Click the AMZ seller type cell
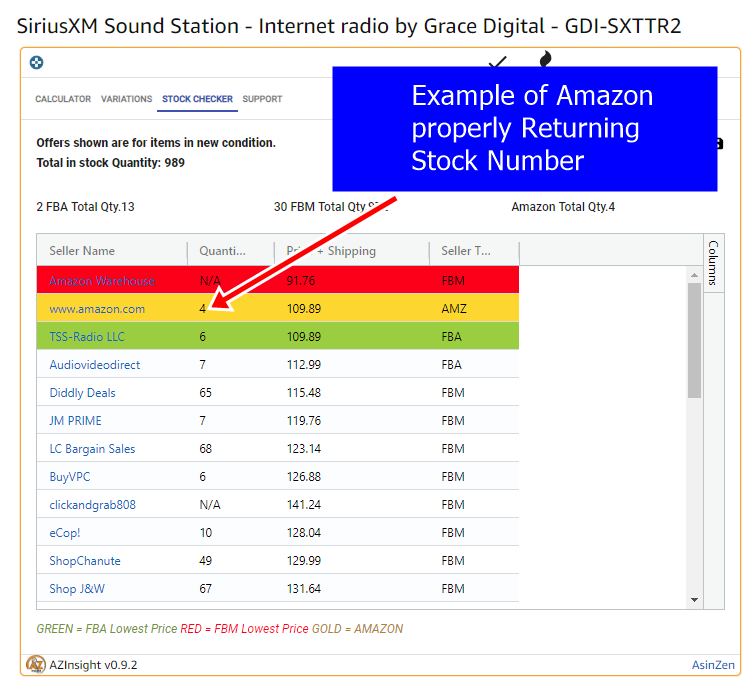This screenshot has height=677, width=755. 454,309
